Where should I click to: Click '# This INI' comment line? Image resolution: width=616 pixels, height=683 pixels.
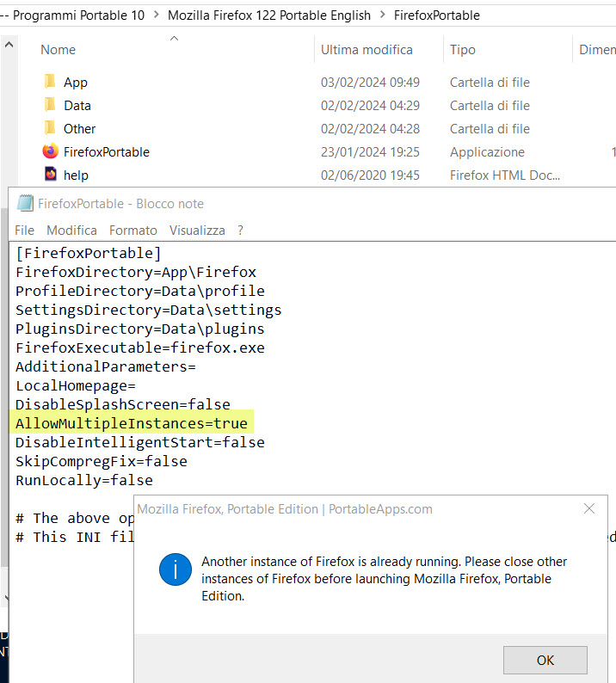click(75, 537)
